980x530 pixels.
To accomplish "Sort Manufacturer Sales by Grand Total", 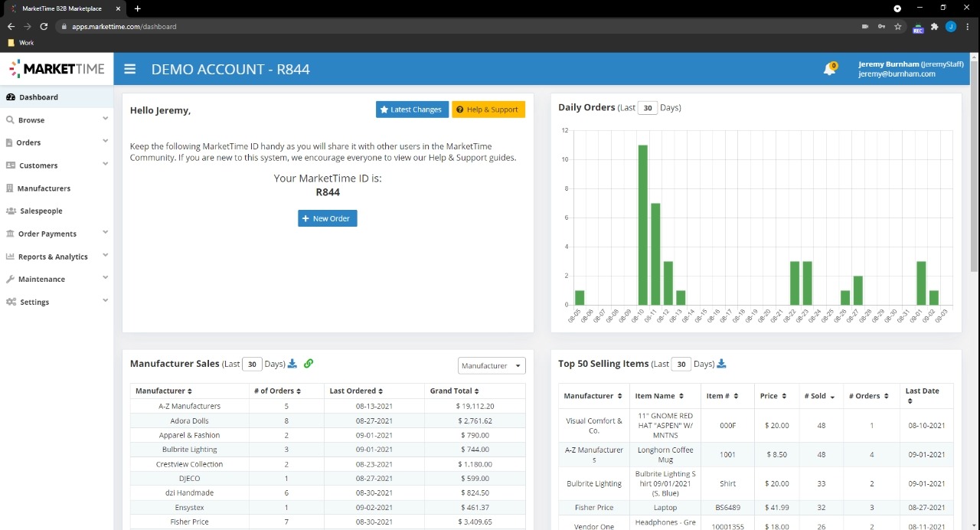I will [454, 391].
